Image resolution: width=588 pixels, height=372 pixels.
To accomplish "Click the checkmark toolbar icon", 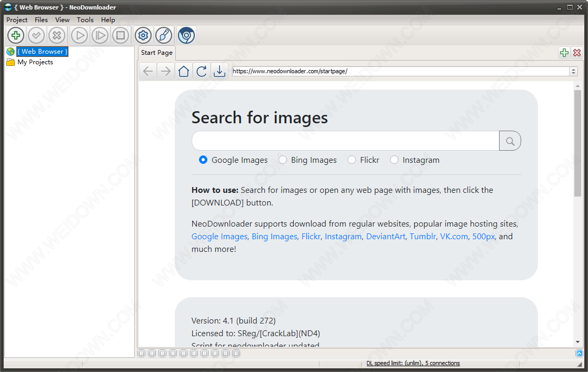I will click(x=36, y=36).
